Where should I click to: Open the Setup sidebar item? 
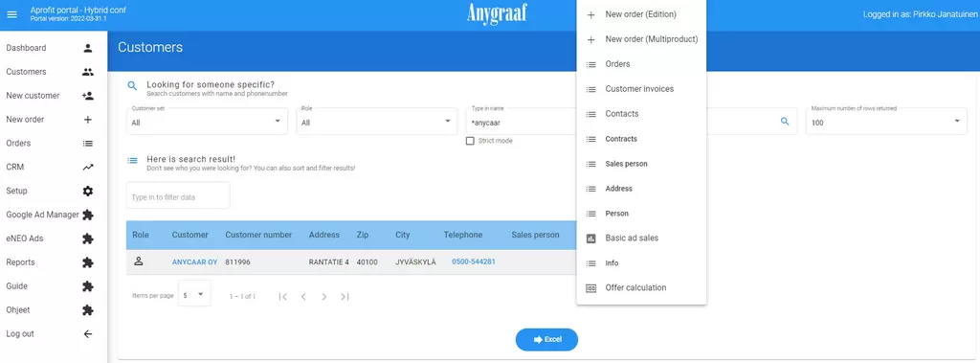[50, 191]
